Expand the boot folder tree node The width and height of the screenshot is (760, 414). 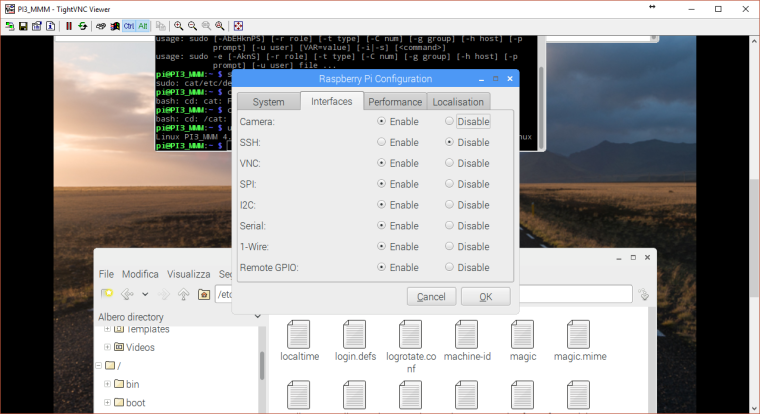[108, 402]
